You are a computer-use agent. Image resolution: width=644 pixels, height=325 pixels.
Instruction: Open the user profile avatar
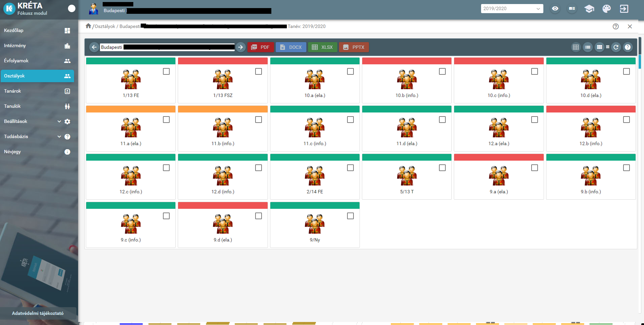point(94,9)
